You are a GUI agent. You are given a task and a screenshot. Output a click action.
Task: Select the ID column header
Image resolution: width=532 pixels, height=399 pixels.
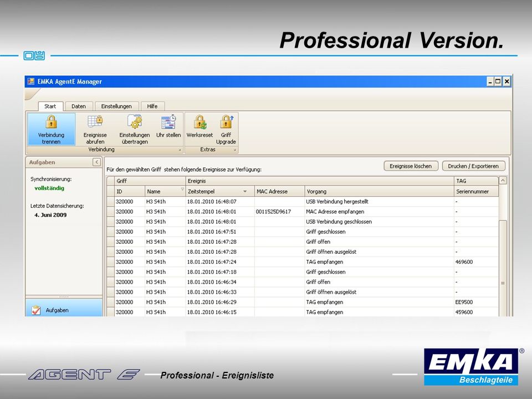coord(130,191)
